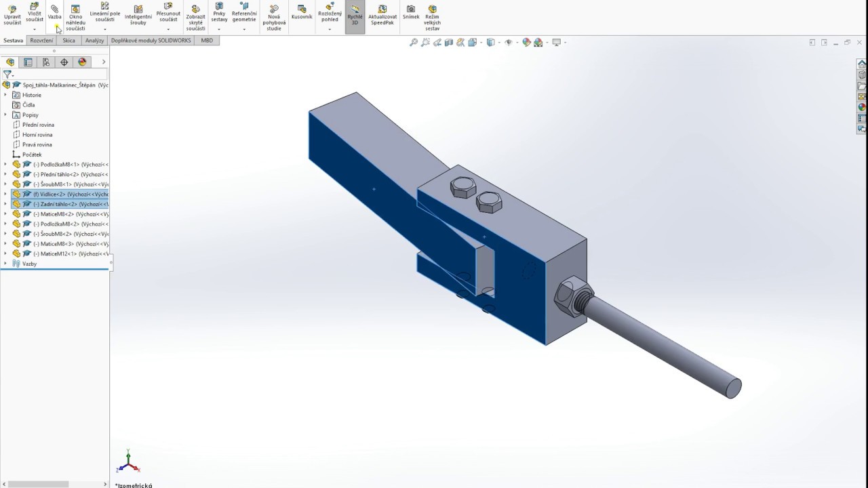868x488 pixels.
Task: Open Prvky sestavy tool
Action: 219,13
